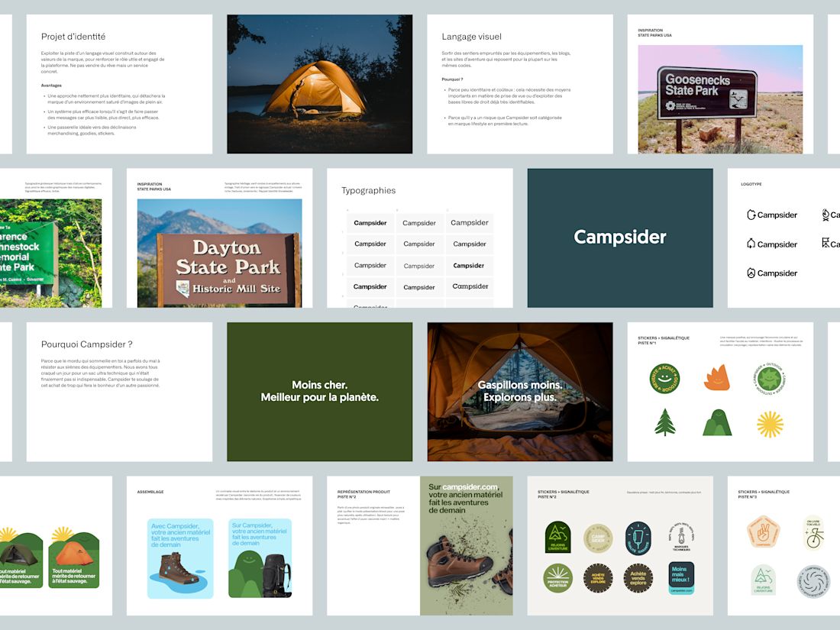Click the green sun outdoor badge sticker

click(769, 378)
